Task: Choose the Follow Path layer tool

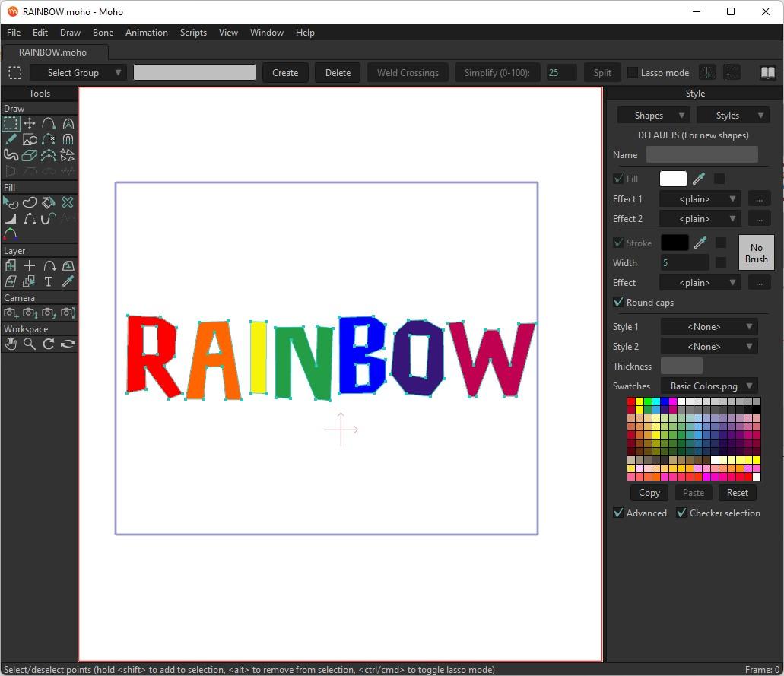Action: (x=49, y=265)
